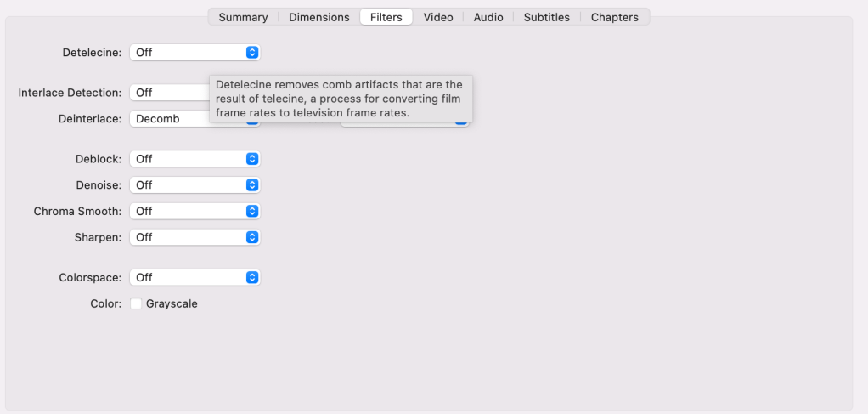Open the Interlace Detection dropdown
This screenshot has width=868, height=414.
[169, 93]
